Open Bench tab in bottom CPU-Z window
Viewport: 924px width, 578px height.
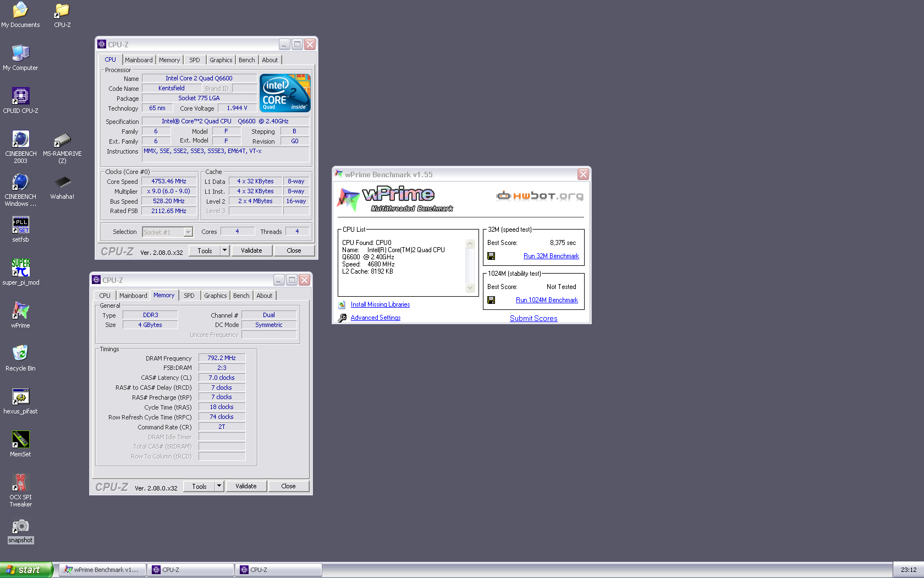[241, 296]
